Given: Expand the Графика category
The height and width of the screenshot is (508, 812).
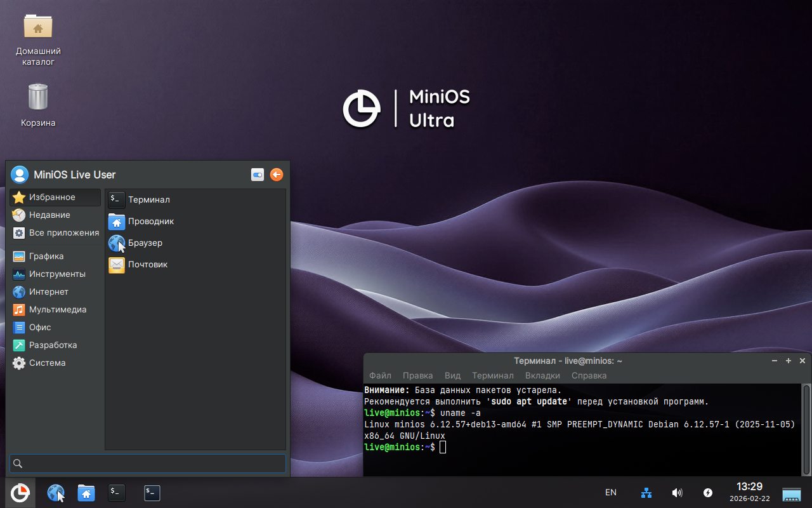Looking at the screenshot, I should pos(46,256).
